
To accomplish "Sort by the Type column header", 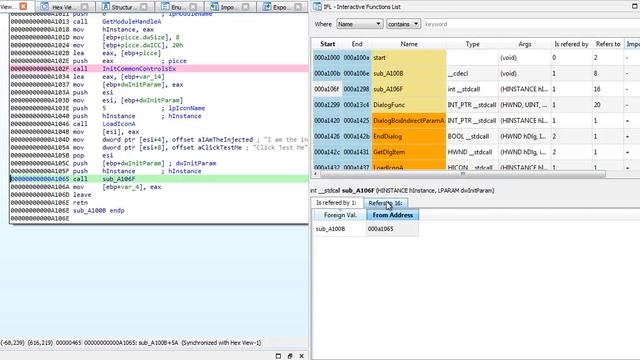I will point(472,44).
